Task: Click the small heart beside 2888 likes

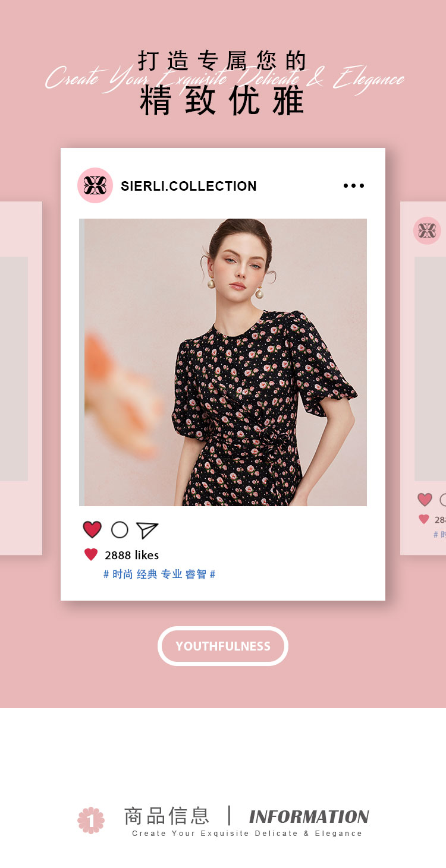Action: point(91,554)
